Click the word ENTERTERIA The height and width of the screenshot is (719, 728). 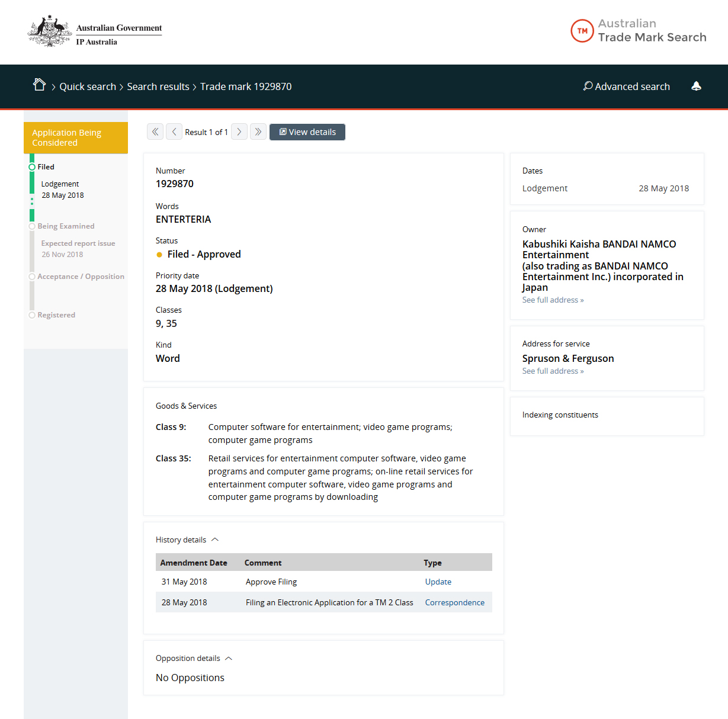click(183, 220)
